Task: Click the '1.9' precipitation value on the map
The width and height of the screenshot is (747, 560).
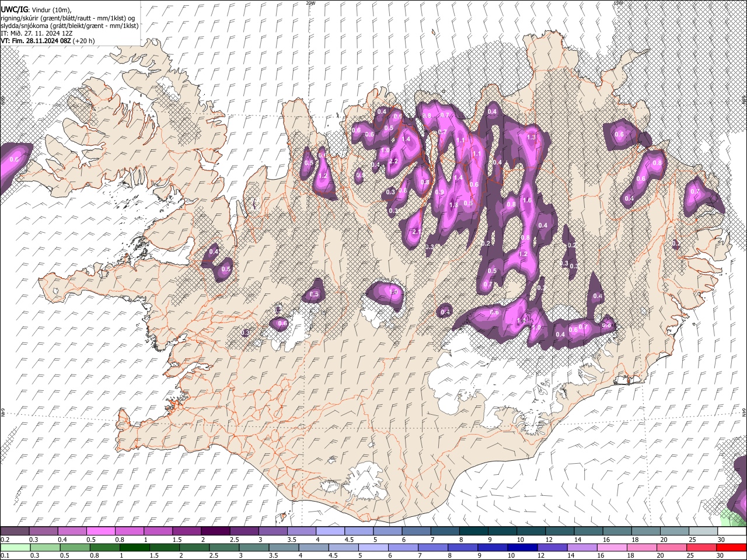Action: pyautogui.click(x=393, y=292)
